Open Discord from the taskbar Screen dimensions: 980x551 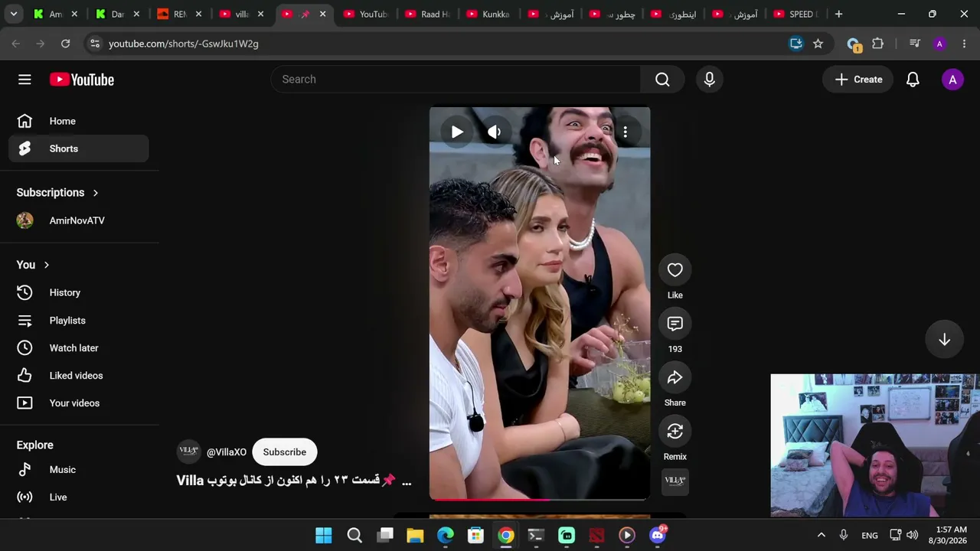click(x=658, y=535)
